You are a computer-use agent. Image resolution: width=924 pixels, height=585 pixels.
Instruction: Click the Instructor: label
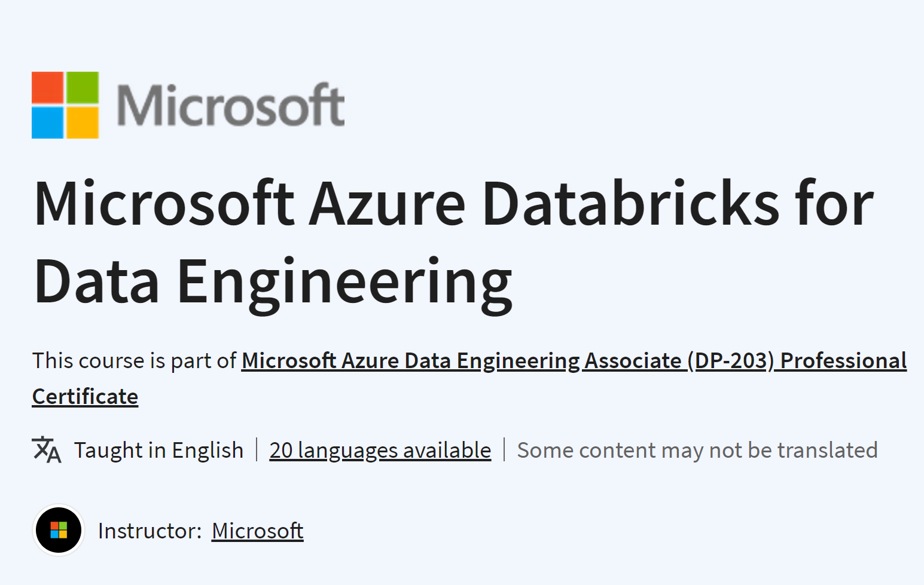click(150, 531)
